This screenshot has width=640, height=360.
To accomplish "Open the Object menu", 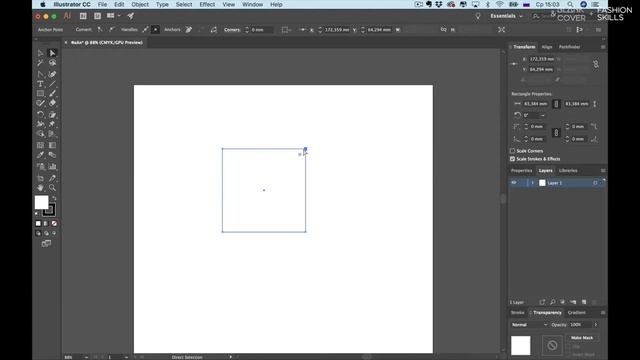I will point(140,4).
